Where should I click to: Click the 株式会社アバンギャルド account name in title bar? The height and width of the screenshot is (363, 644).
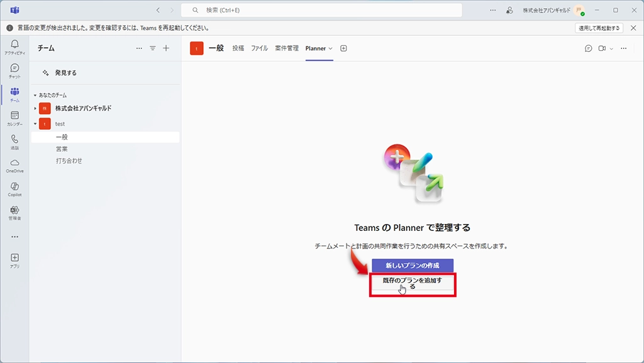click(x=547, y=10)
